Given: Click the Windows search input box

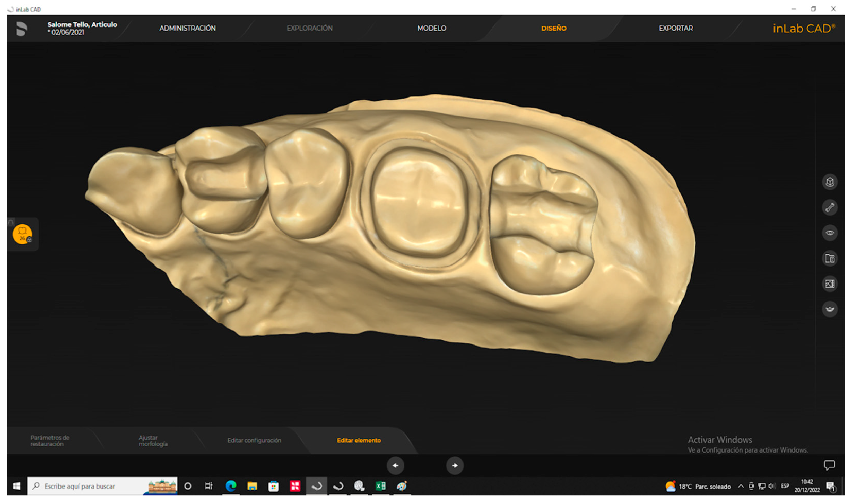Looking at the screenshot, I should (x=95, y=486).
